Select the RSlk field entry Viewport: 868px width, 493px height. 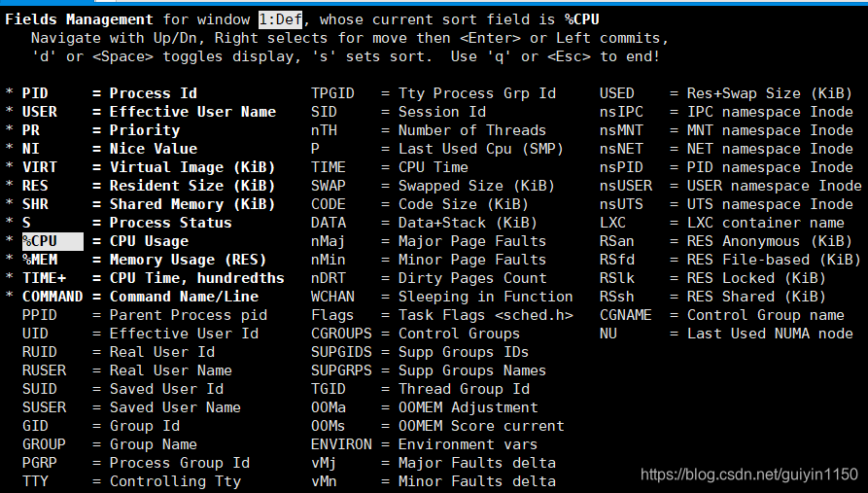617,278
